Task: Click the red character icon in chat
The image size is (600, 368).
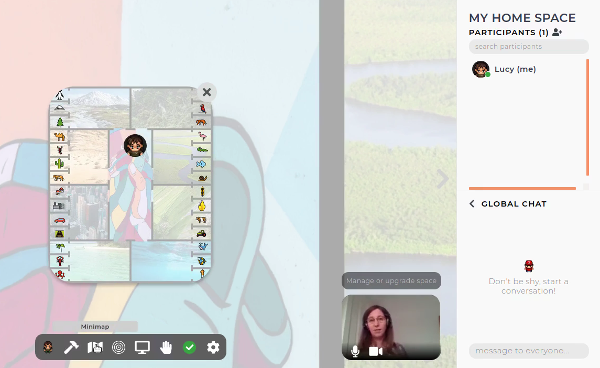Action: (529, 265)
